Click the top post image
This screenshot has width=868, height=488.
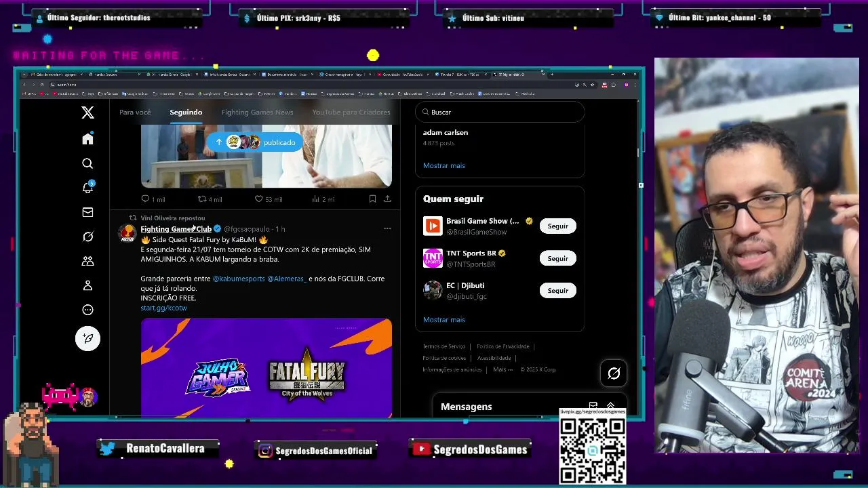tap(266, 156)
